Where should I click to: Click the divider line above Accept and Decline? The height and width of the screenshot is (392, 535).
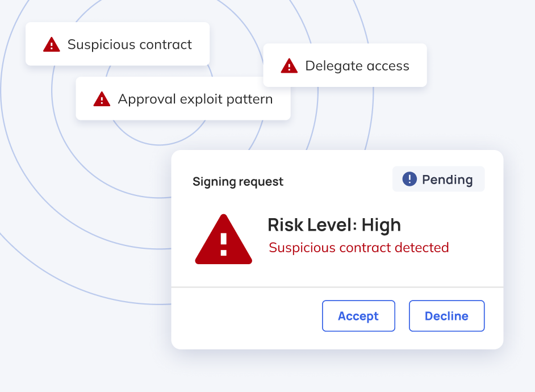pos(337,287)
